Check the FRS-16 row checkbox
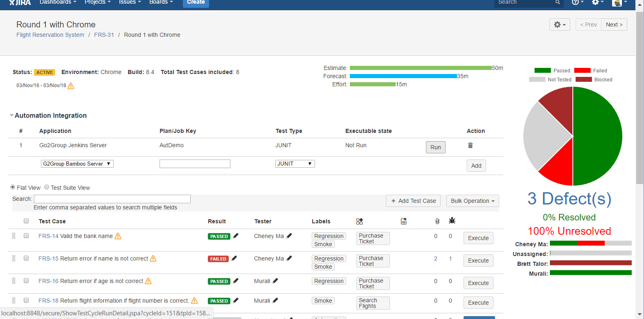This screenshot has width=644, height=319. tap(26, 281)
